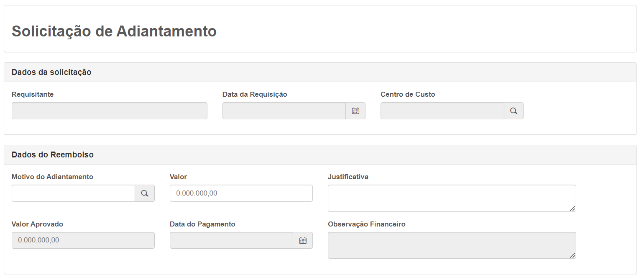644x278 pixels.
Task: Open Data do Pagamento calendar picker
Action: click(x=303, y=240)
